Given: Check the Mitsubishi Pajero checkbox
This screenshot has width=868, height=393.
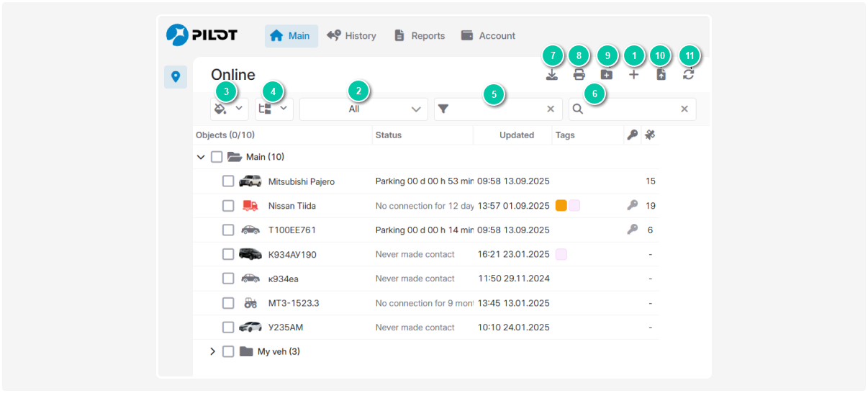Looking at the screenshot, I should tap(228, 181).
